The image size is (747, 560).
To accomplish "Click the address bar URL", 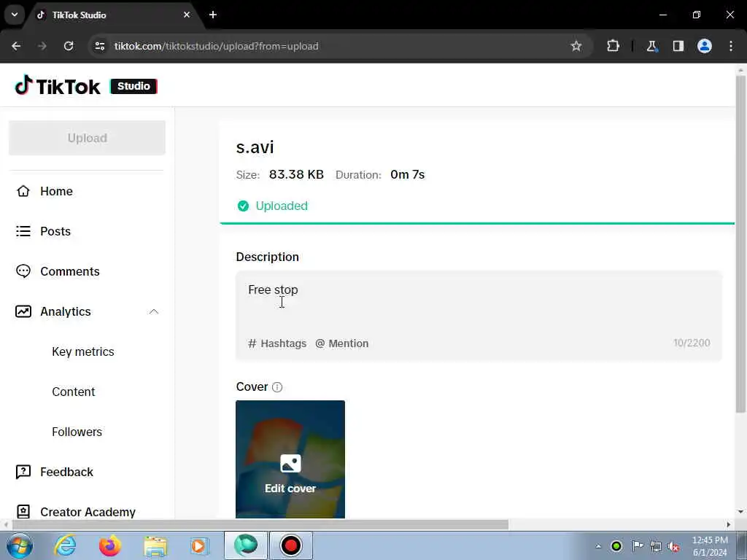I will [216, 46].
